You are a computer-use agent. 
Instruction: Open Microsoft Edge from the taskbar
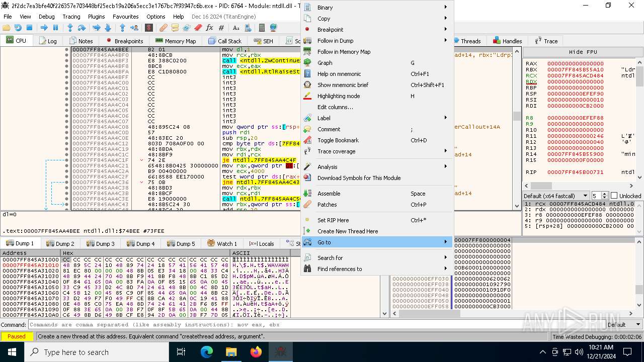207,352
